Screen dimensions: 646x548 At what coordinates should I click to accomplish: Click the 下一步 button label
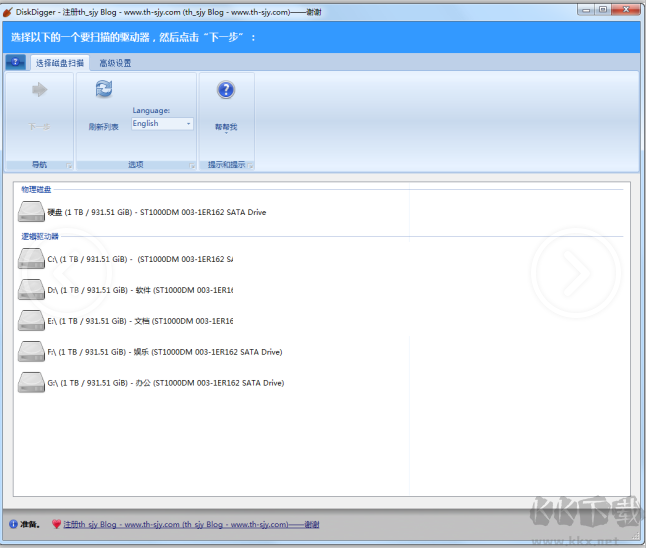click(40, 126)
